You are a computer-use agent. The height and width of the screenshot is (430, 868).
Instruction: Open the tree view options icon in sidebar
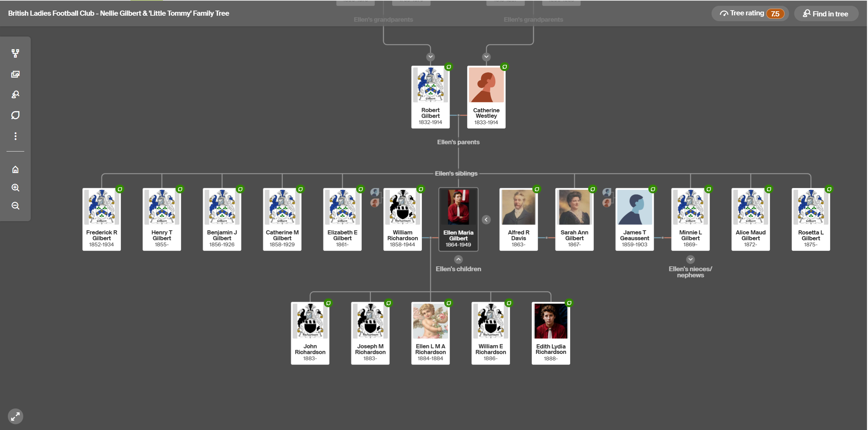[15, 53]
